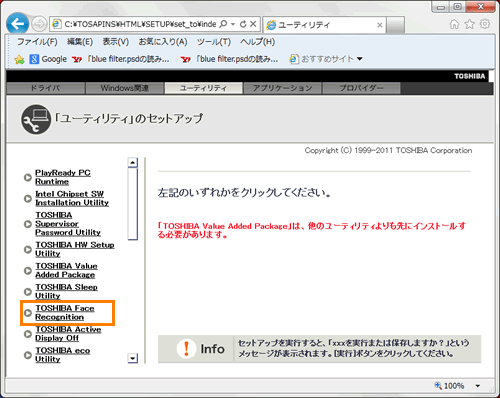Click the address bar URL field
This screenshot has width=500, height=398.
[x=140, y=24]
